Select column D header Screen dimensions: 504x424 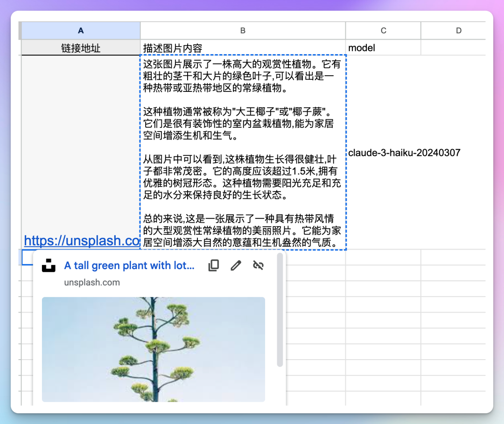click(458, 31)
